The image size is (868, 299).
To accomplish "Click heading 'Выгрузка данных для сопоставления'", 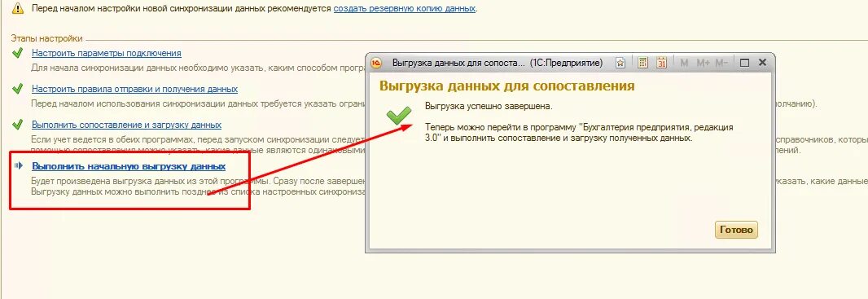I will click(x=506, y=86).
